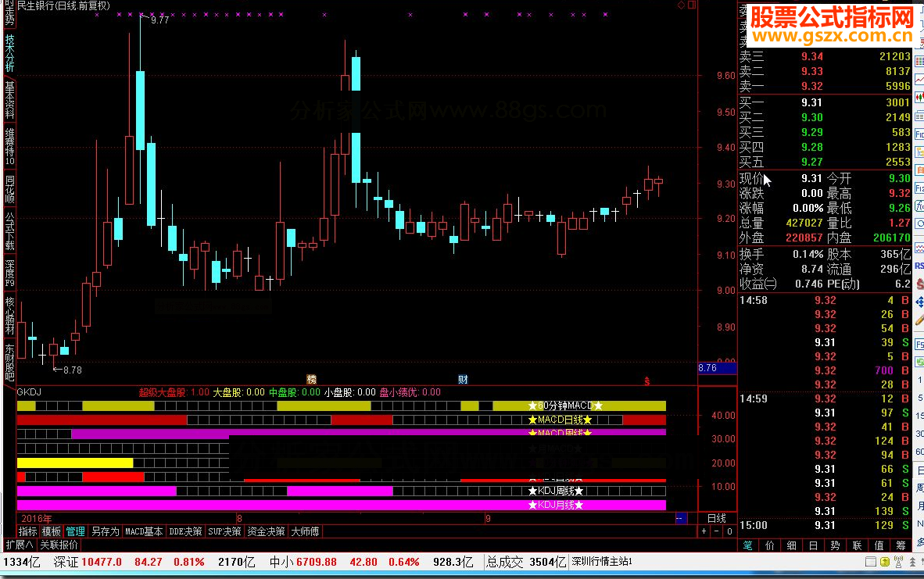
Task: Click the red '$' marker on chart
Action: tap(646, 381)
